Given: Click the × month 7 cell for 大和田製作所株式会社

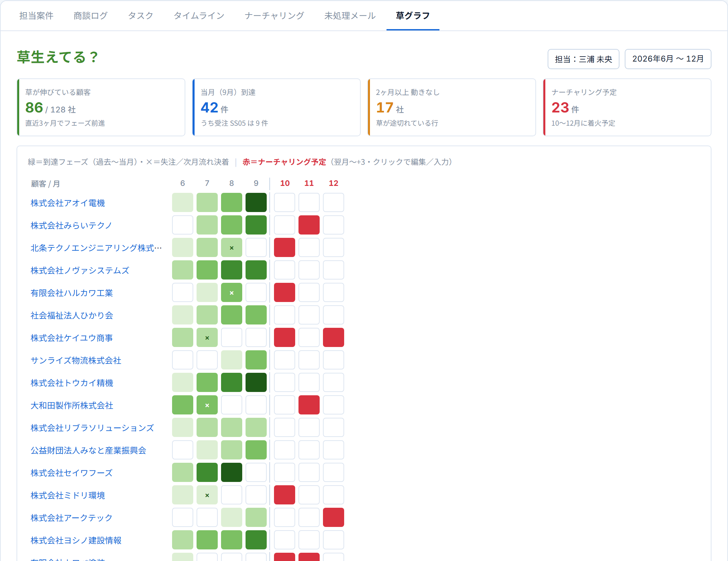Looking at the screenshot, I should coord(207,405).
